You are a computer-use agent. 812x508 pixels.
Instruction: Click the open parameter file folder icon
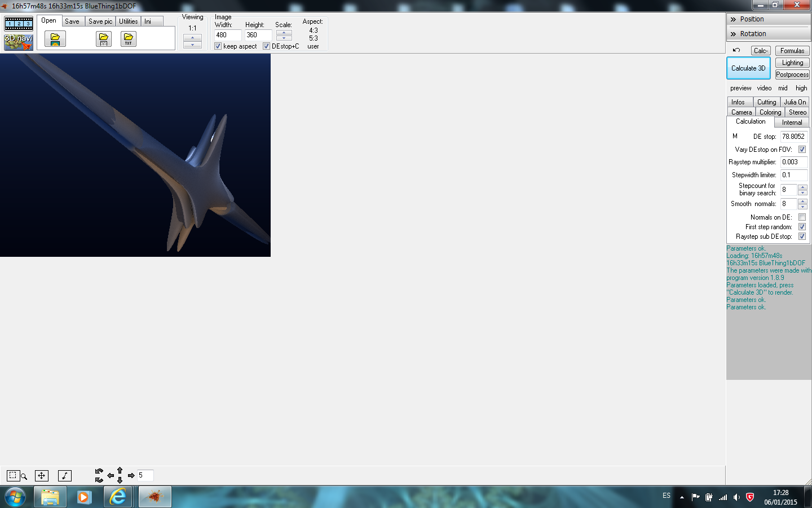[104, 39]
